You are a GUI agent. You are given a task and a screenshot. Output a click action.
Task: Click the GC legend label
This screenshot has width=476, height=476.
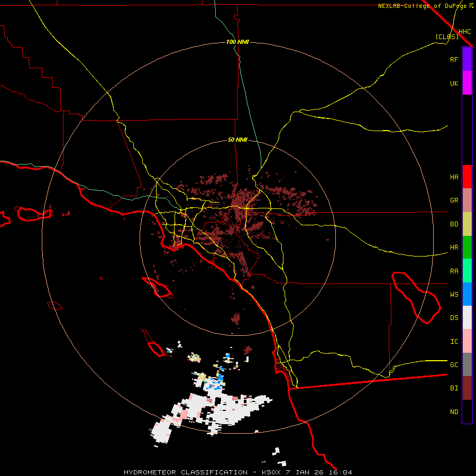tap(454, 365)
